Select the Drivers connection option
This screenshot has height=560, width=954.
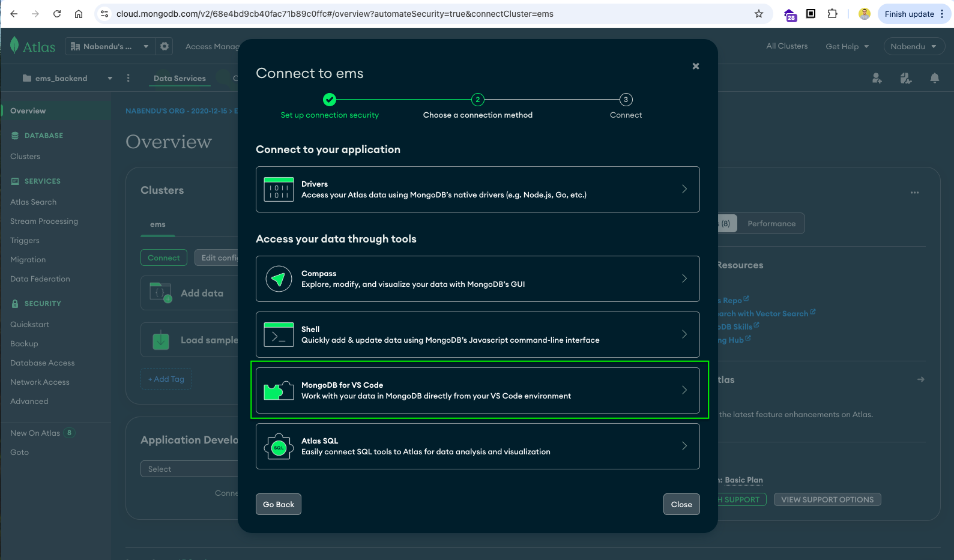coord(477,189)
